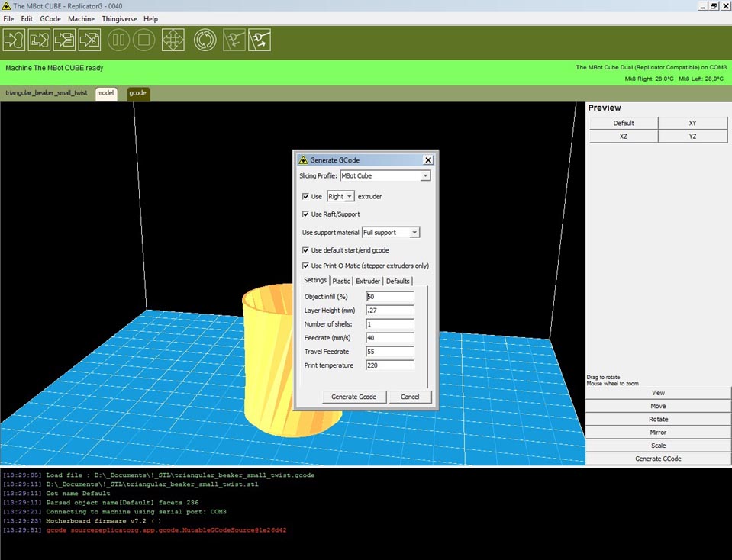732x560 pixels.
Task: Open the Machine menu
Action: pyautogui.click(x=81, y=18)
